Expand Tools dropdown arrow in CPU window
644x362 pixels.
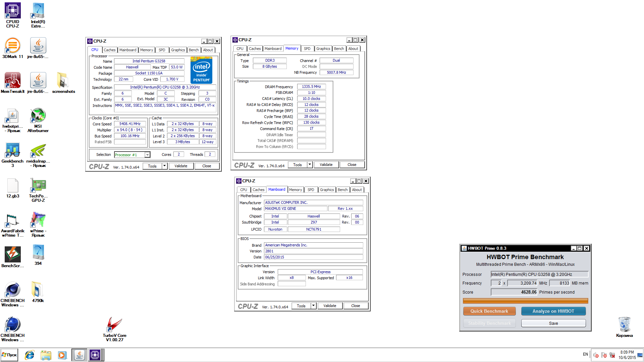(164, 166)
